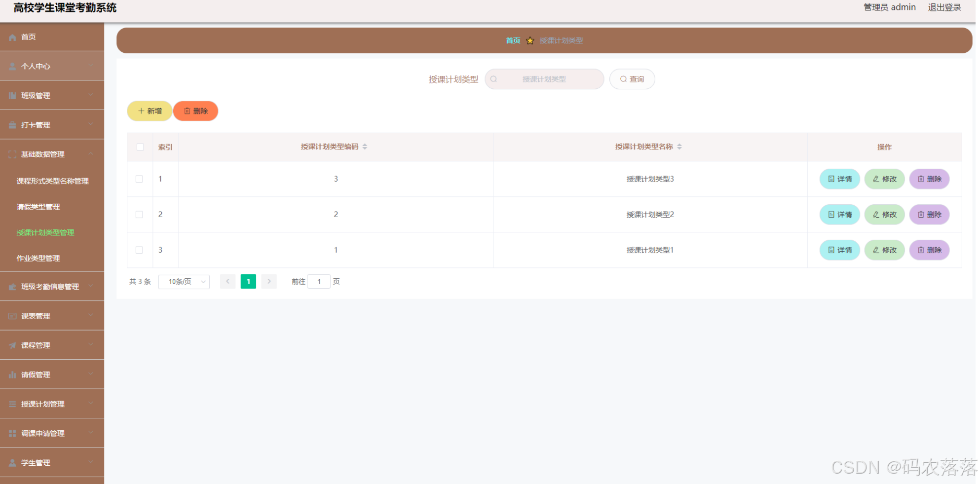Check the row for 授课计划类型1
980x484 pixels.
(139, 250)
